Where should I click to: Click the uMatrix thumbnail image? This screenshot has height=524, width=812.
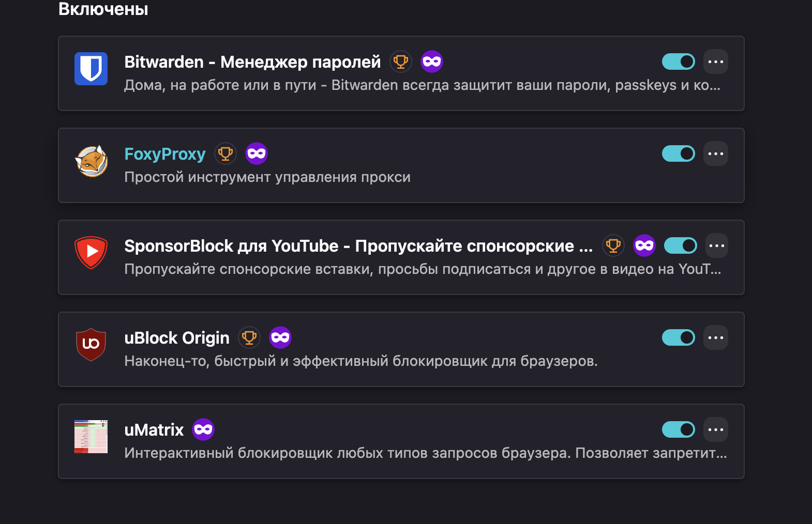91,437
